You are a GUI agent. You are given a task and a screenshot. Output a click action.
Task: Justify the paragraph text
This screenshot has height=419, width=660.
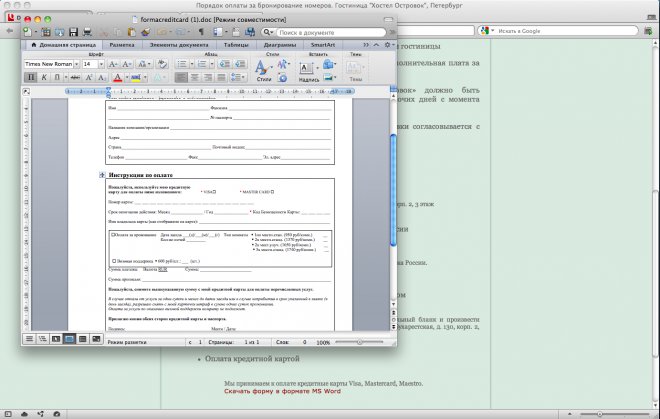221,77
